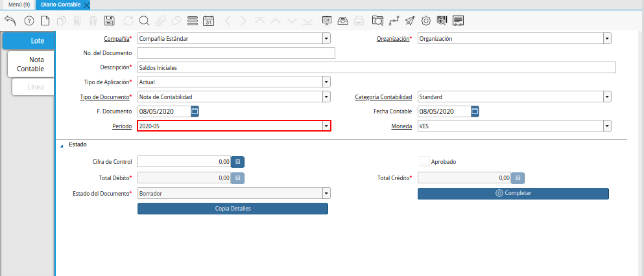Click the Fecha Contable date field
This screenshot has height=276, width=644.
(x=444, y=111)
